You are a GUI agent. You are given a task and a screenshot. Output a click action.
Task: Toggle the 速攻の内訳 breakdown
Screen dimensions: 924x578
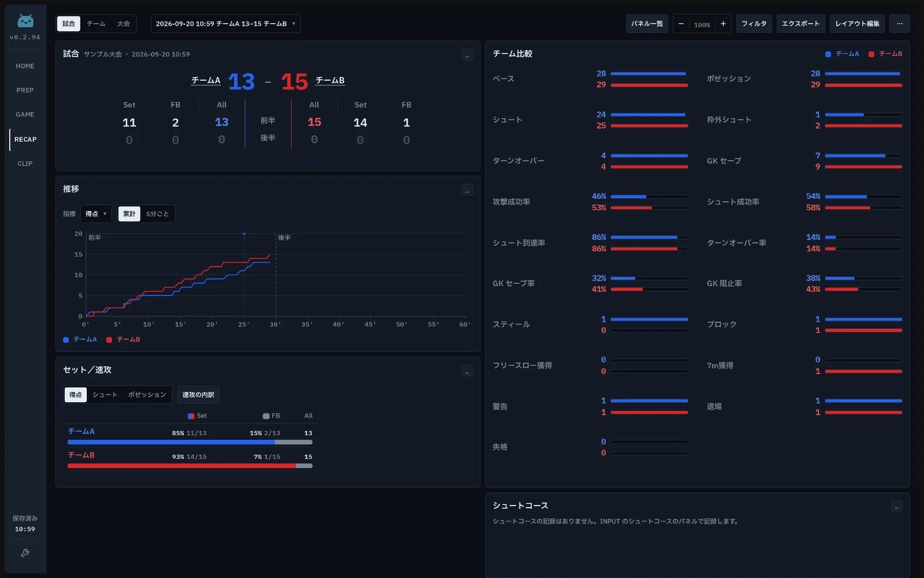(x=198, y=395)
